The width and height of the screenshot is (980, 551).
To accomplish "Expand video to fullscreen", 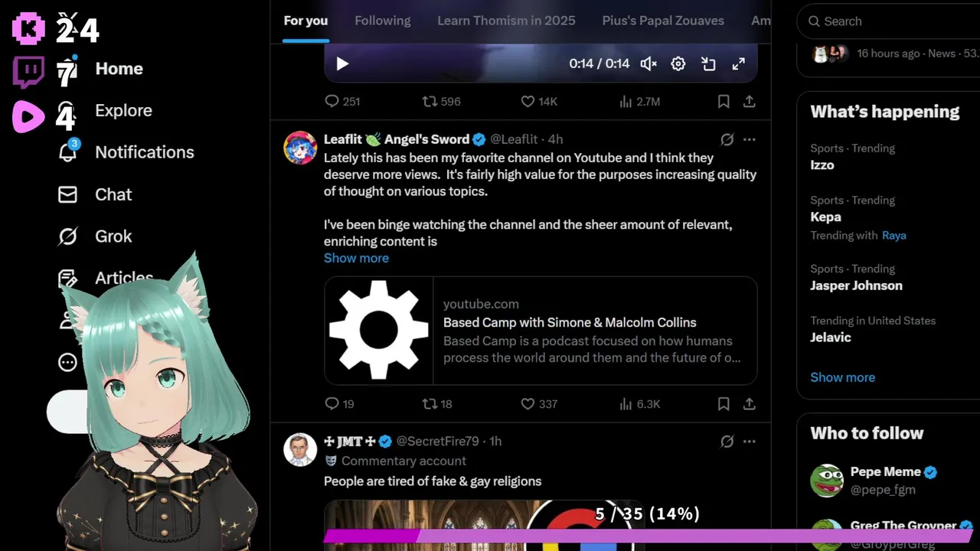I will click(x=739, y=64).
